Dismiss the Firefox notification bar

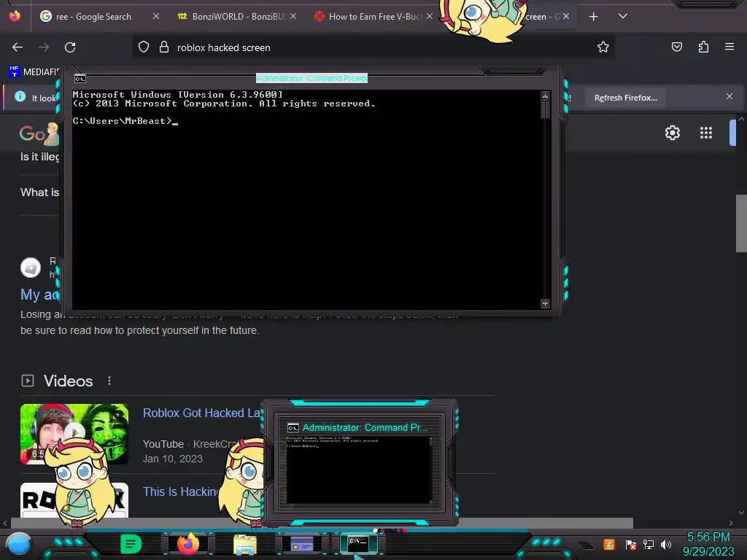(729, 96)
